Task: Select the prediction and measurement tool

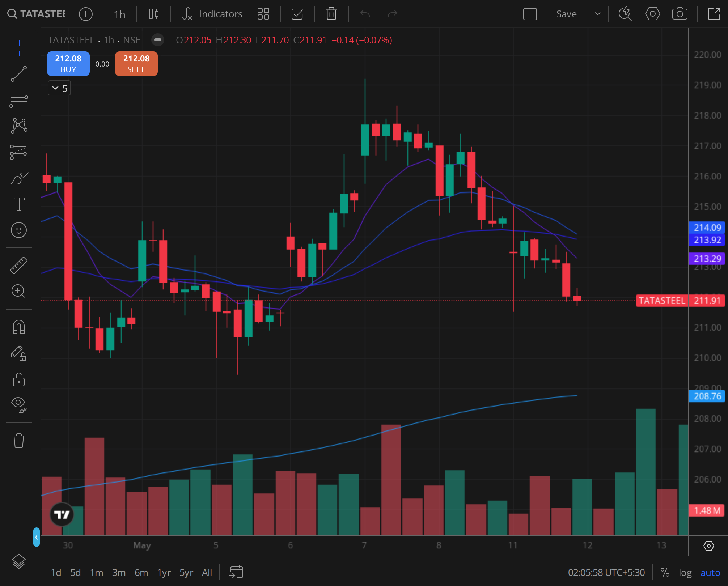Action: click(19, 152)
